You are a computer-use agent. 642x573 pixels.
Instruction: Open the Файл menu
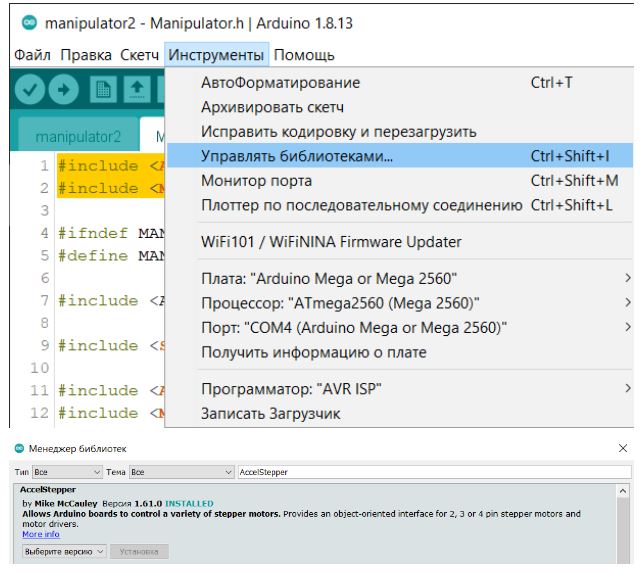[x=32, y=55]
